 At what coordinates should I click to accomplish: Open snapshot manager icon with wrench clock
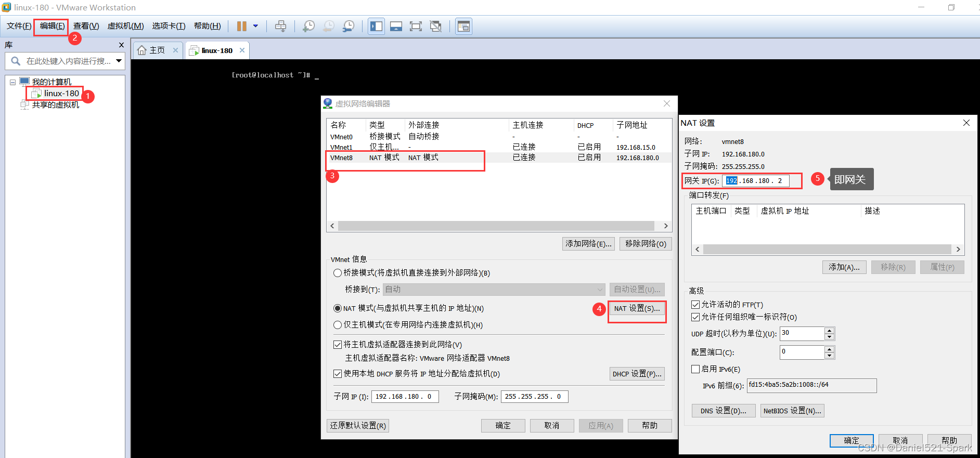(349, 26)
